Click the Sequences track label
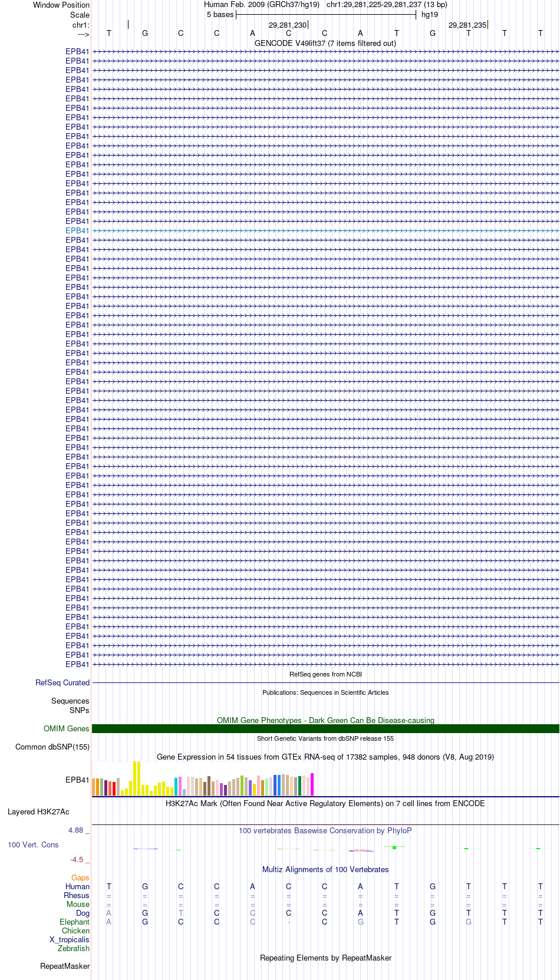This screenshot has height=980, width=560. point(70,701)
